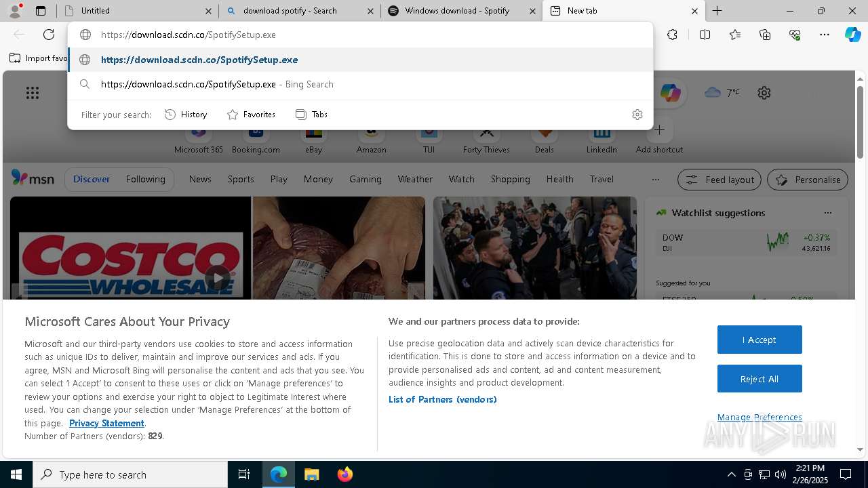Open Browser essentials heart icon

(795, 35)
